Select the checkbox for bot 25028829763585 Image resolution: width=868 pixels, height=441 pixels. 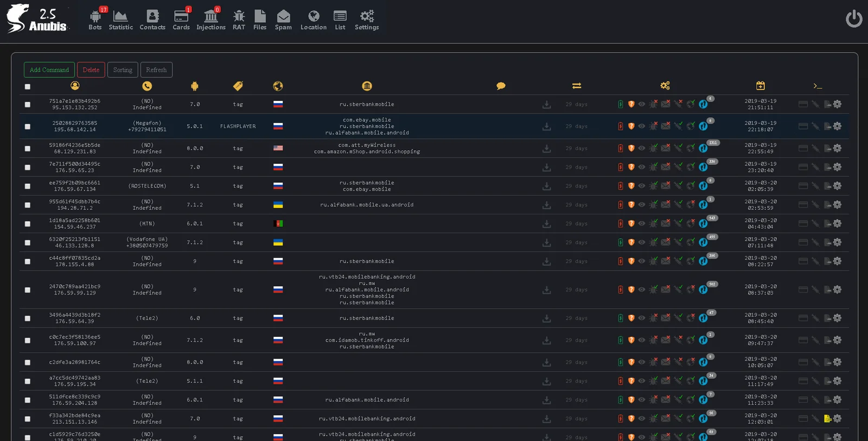point(28,127)
